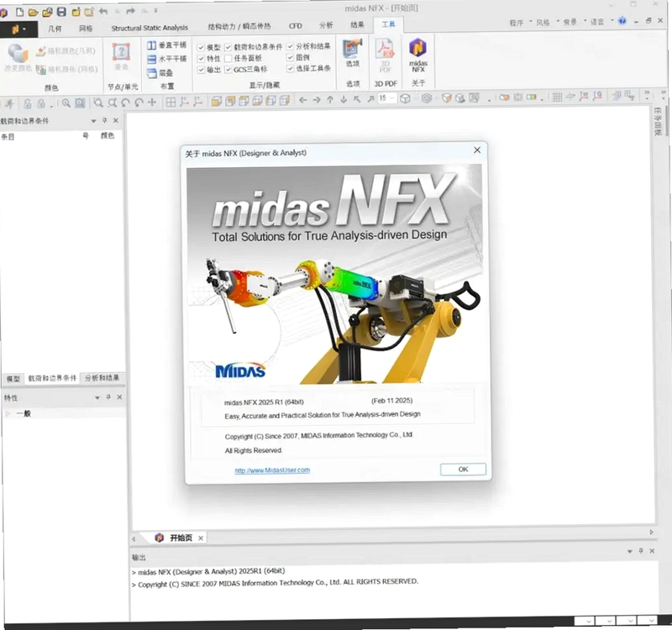Switch to the 几何 ribbon tab
Viewport: 672px width, 630px height.
[55, 29]
